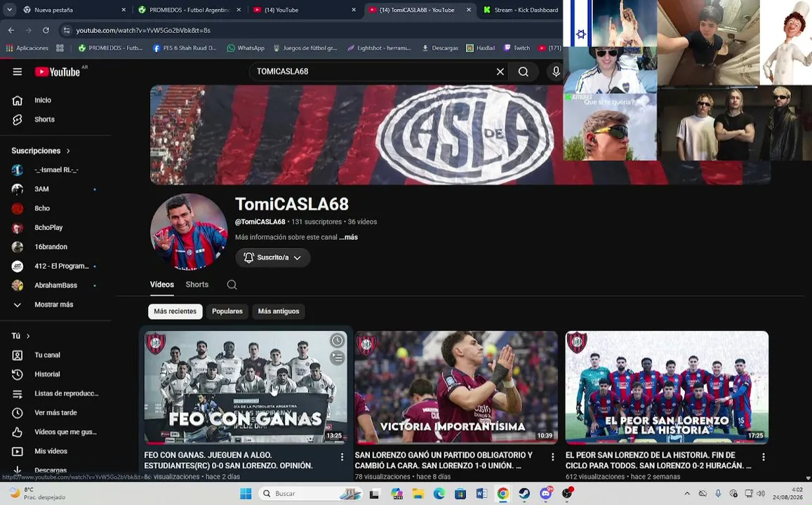Open Ver más tarde in sidebar
812x505 pixels.
tap(56, 413)
